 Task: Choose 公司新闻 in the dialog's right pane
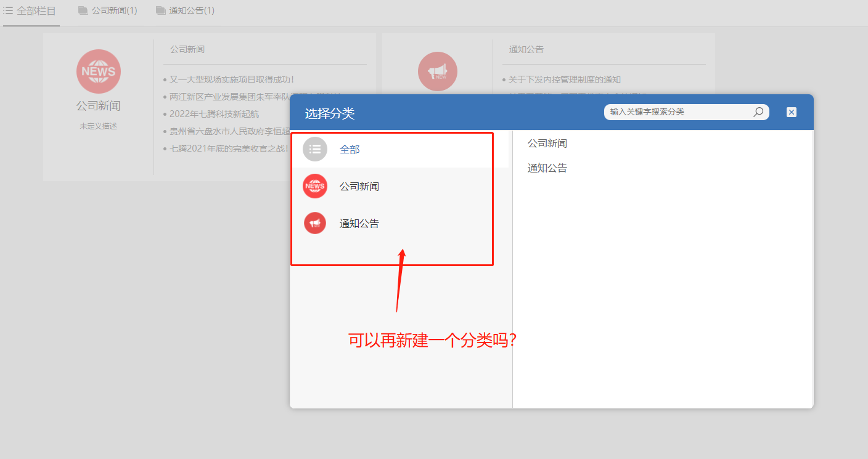point(547,144)
